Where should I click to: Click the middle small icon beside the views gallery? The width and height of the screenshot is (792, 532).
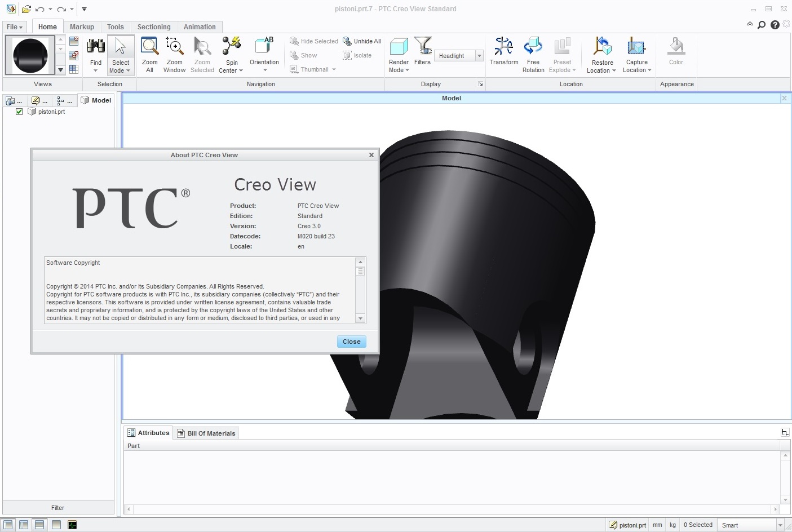(74, 55)
